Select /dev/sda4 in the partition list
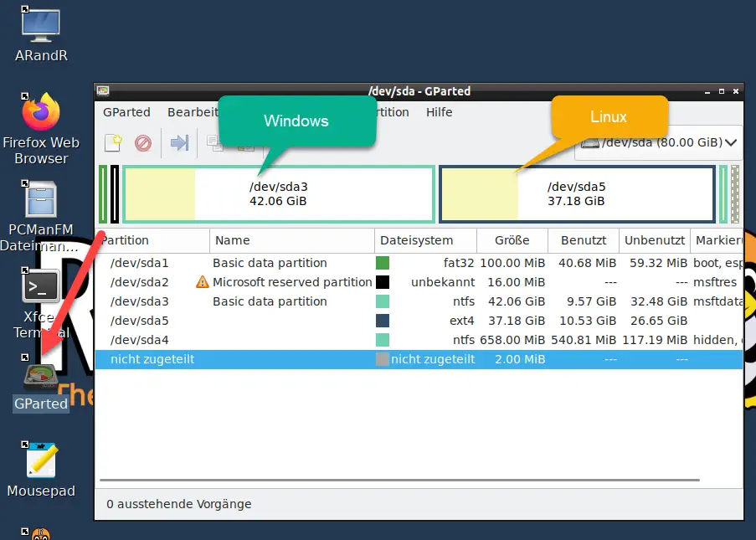The height and width of the screenshot is (540, 756). [x=139, y=340]
